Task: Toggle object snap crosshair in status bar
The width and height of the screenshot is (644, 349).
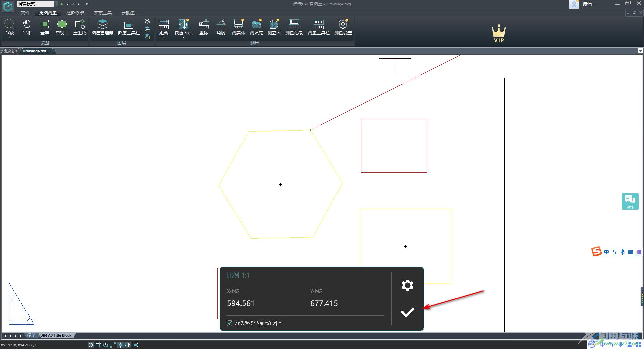Action: pos(120,345)
